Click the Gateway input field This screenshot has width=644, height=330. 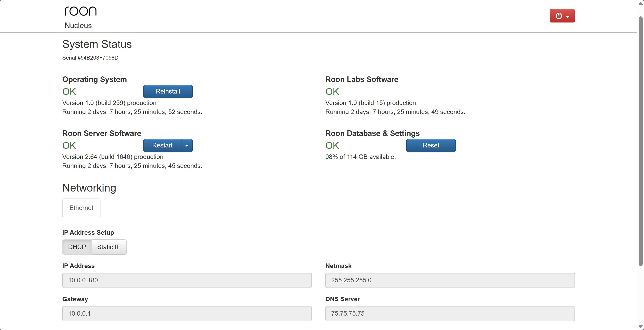tap(187, 314)
